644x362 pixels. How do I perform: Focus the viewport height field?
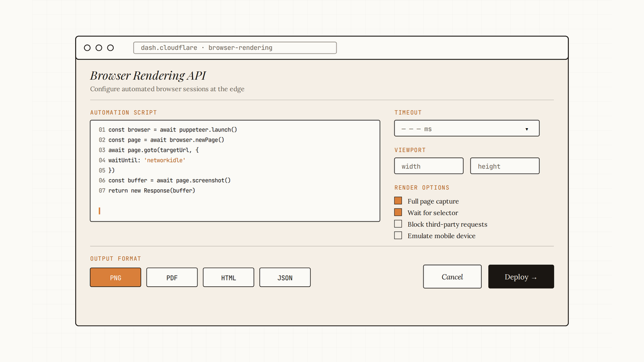(505, 166)
